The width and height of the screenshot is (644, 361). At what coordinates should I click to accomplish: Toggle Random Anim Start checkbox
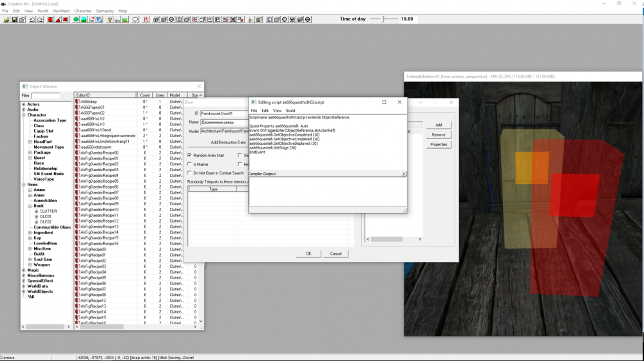pos(190,155)
